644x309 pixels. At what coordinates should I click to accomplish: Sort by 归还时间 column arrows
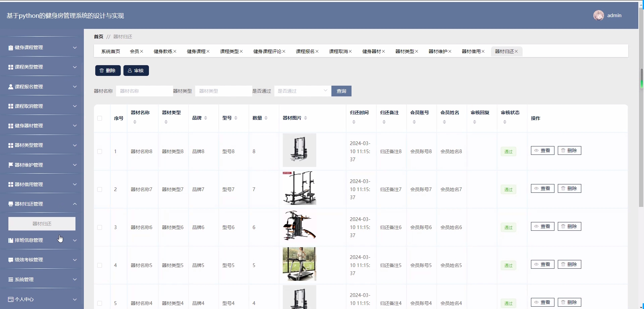pos(354,122)
